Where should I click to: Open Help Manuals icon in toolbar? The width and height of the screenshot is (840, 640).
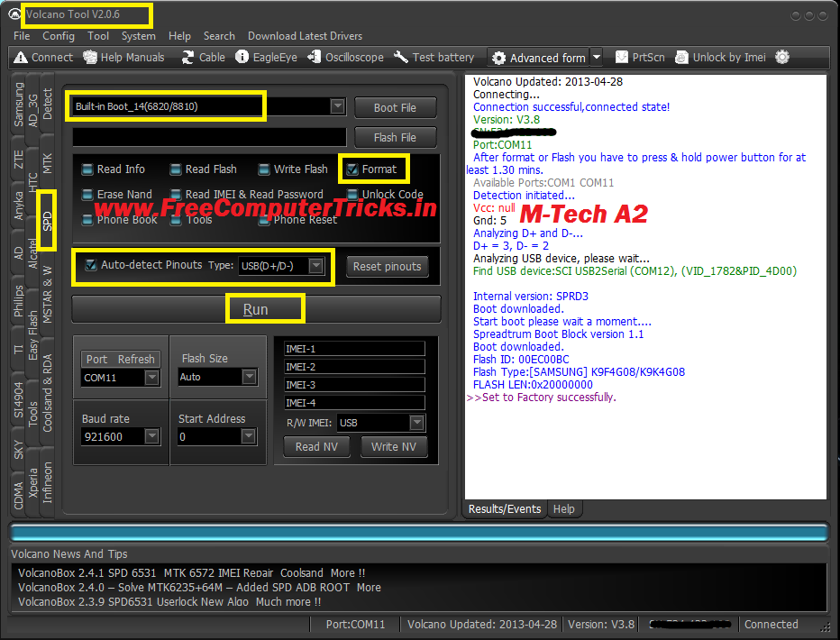[x=90, y=58]
